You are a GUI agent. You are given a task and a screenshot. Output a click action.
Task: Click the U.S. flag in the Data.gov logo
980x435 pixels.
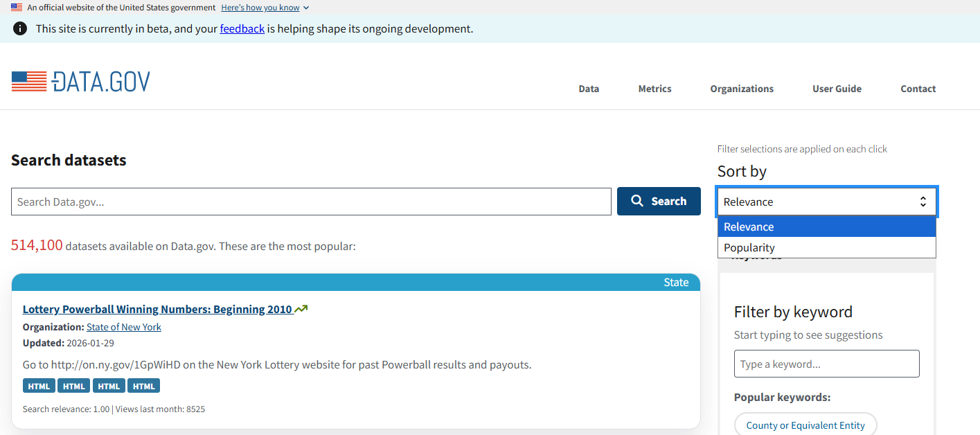pyautogui.click(x=28, y=81)
